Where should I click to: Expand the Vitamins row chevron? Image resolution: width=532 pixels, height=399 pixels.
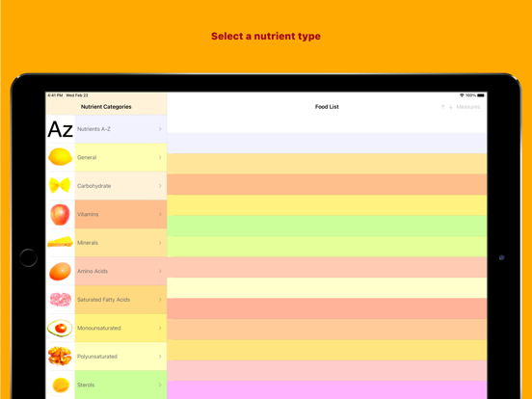point(160,214)
